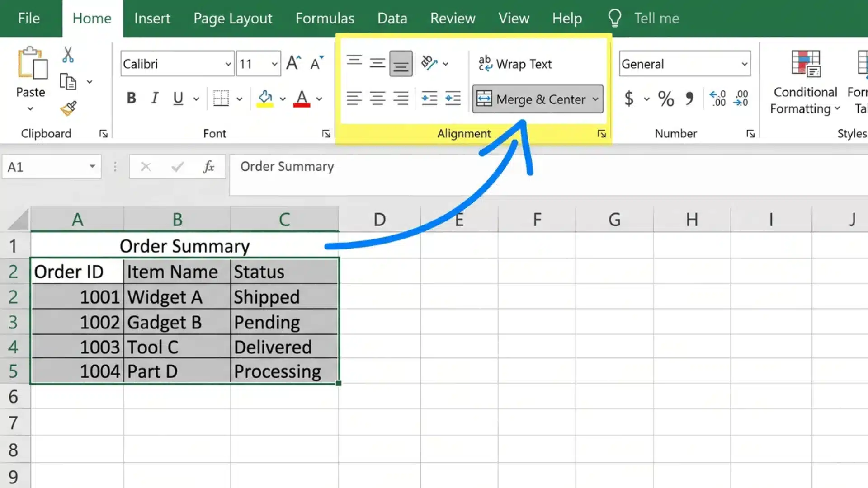Open the Calibri font name dropdown

(x=228, y=64)
